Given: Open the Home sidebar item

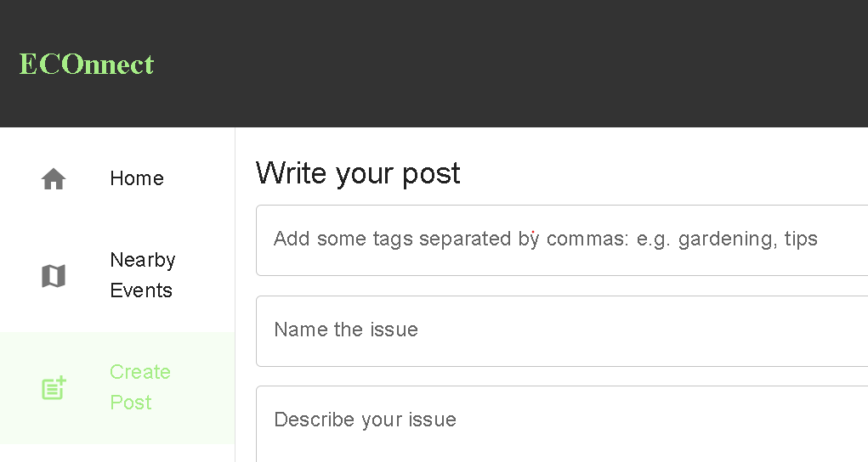Looking at the screenshot, I should click(x=117, y=178).
